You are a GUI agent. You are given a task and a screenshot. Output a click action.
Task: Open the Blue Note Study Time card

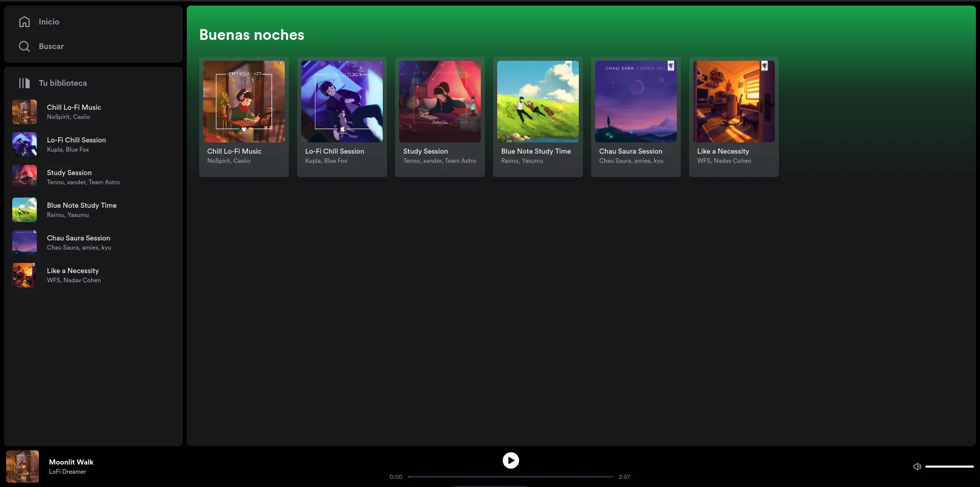point(537,117)
